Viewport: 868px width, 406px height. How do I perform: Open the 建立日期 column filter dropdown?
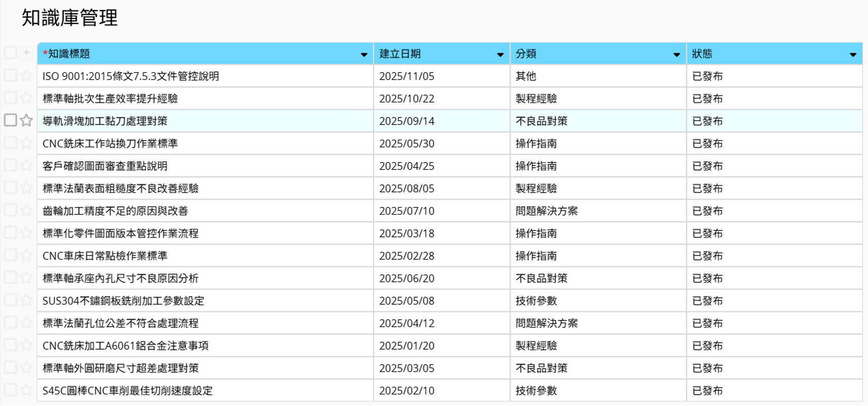[500, 55]
